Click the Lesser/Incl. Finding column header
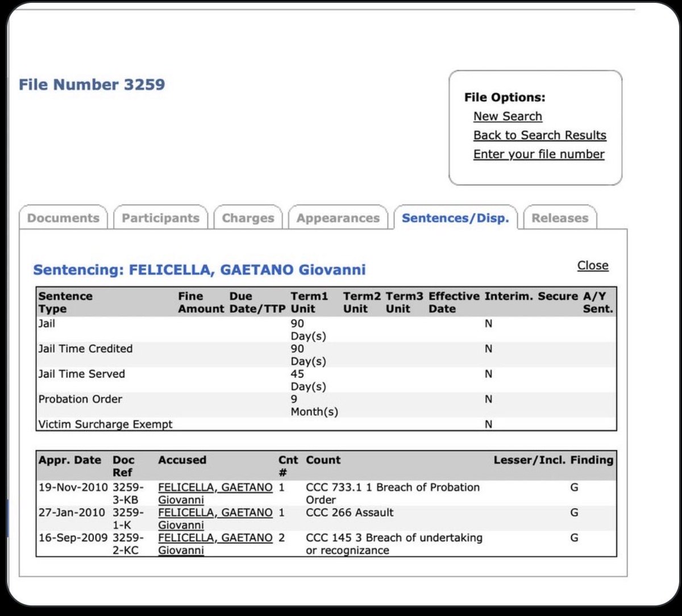The width and height of the screenshot is (682, 616). click(554, 460)
